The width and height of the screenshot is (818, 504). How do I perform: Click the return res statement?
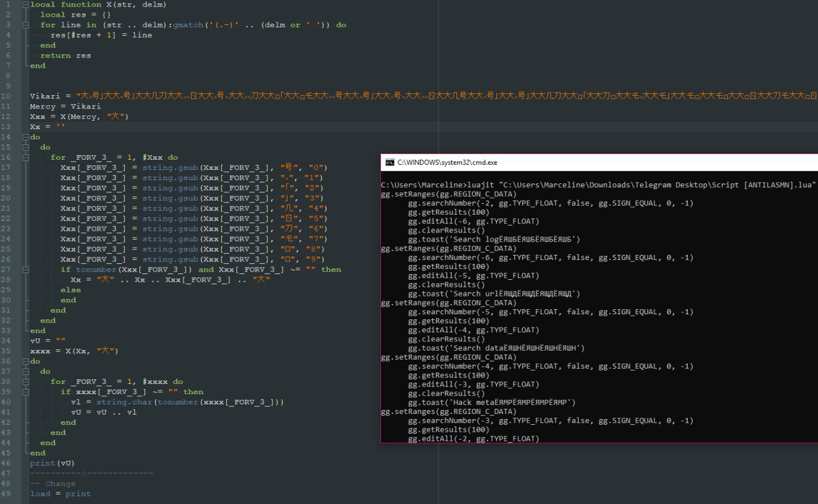coord(66,56)
